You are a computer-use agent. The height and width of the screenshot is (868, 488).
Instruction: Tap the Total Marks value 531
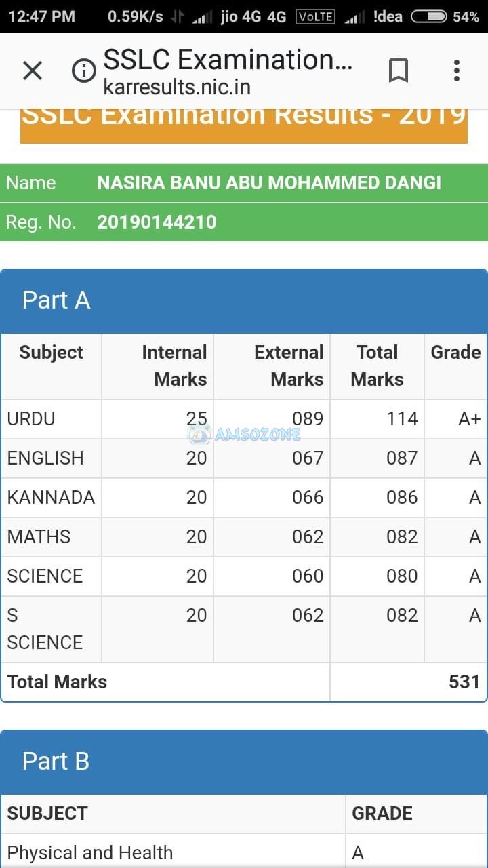pos(464,682)
